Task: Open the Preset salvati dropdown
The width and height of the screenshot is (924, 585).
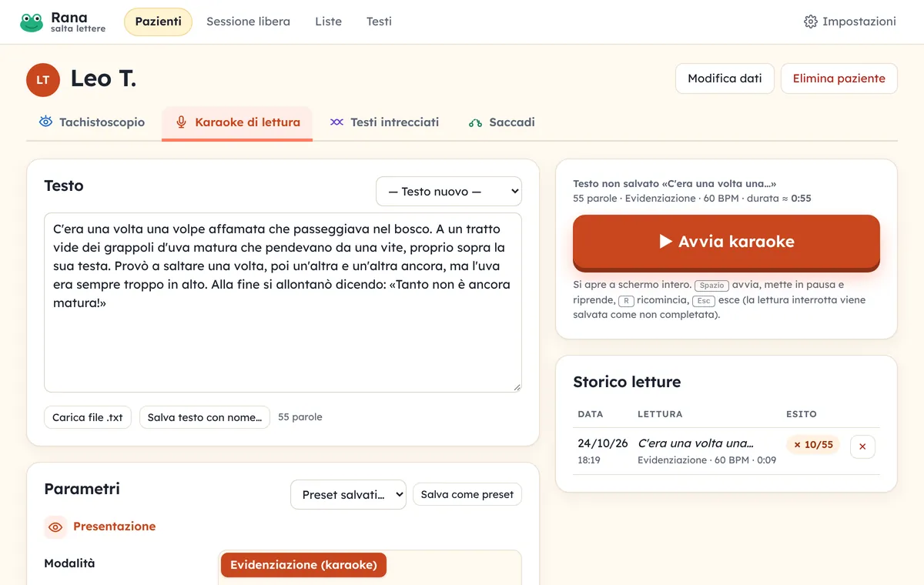Action: click(348, 494)
